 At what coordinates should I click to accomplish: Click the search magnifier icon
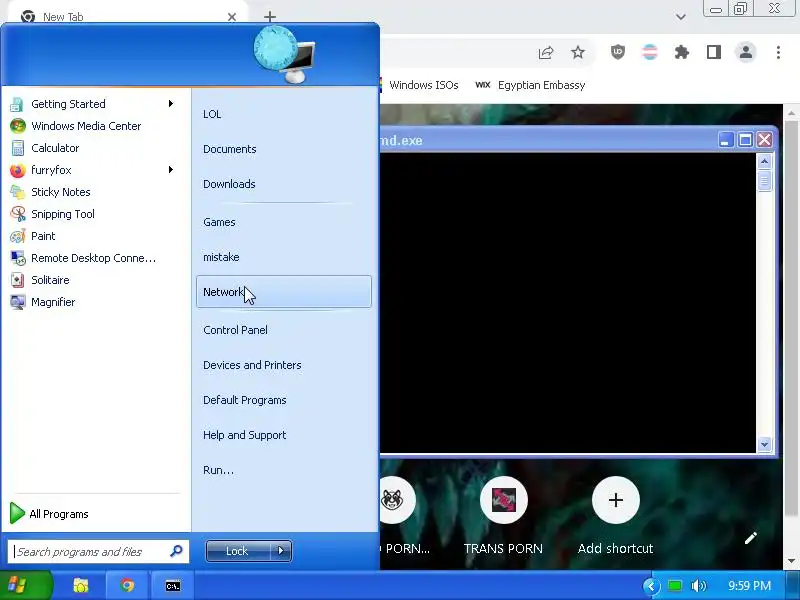(176, 551)
